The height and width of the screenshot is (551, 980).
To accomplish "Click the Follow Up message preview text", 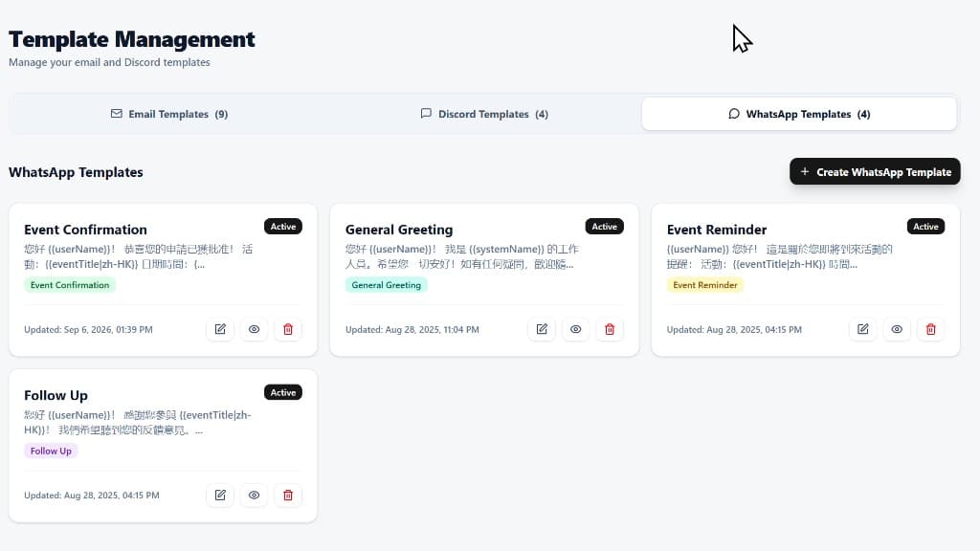I will pyautogui.click(x=138, y=422).
